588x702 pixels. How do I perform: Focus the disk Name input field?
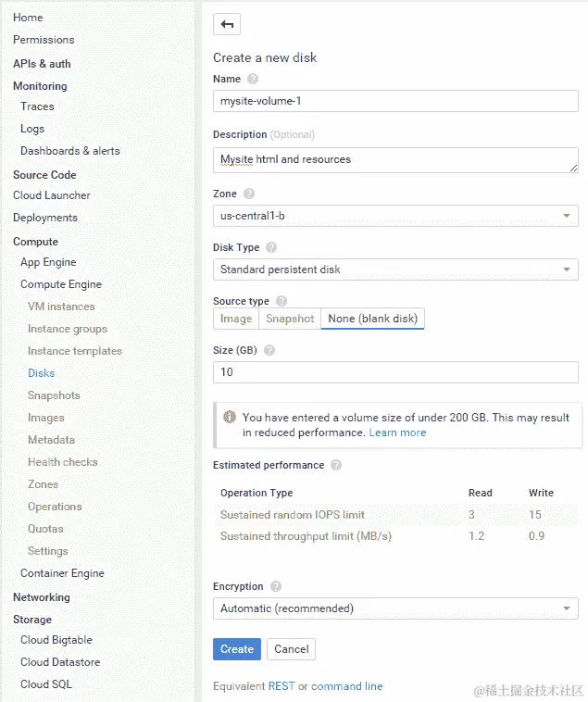395,101
